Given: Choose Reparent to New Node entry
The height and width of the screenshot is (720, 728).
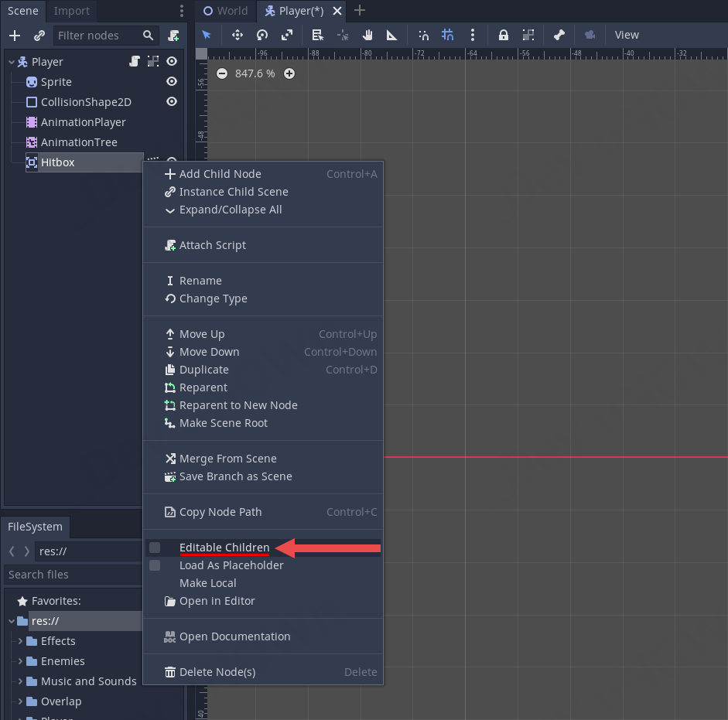Looking at the screenshot, I should coord(263,405).
